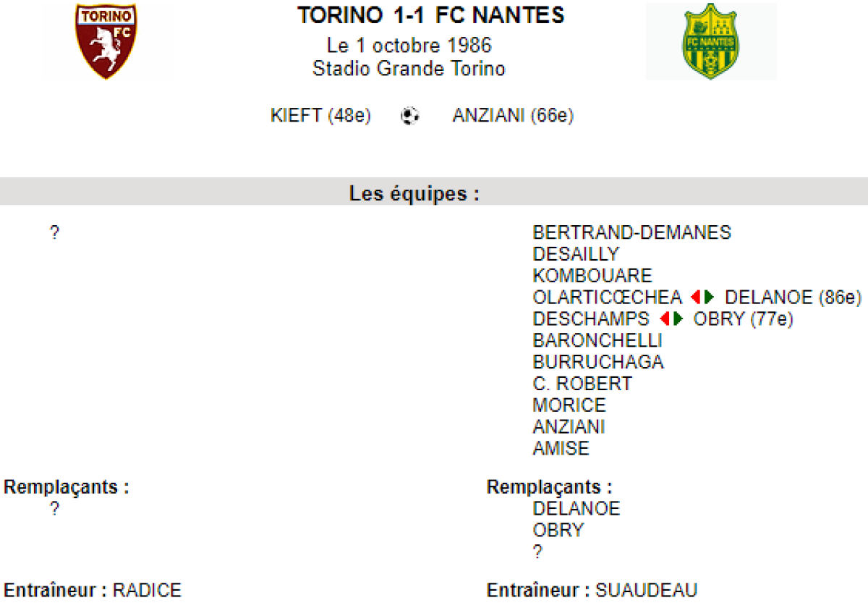Click goalscorer KIEFT (48e)
Viewport: 868px width, 603px height.
(320, 116)
